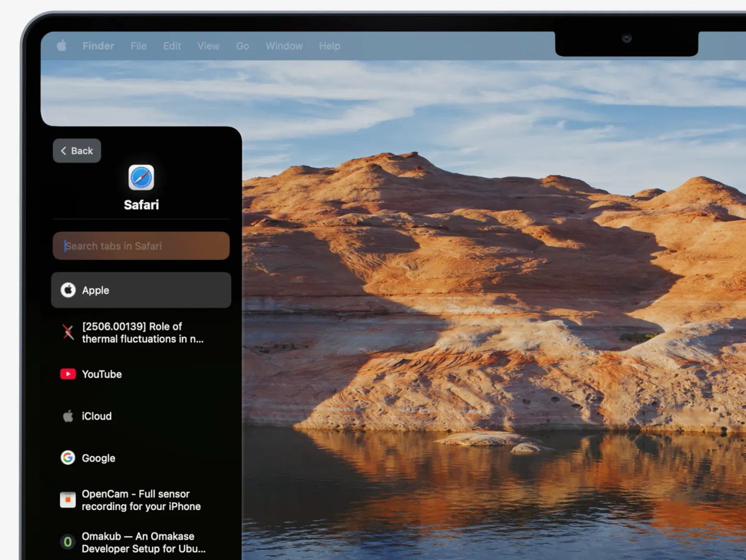The image size is (746, 560).
Task: Click the iCloud apple favicon
Action: (x=68, y=416)
